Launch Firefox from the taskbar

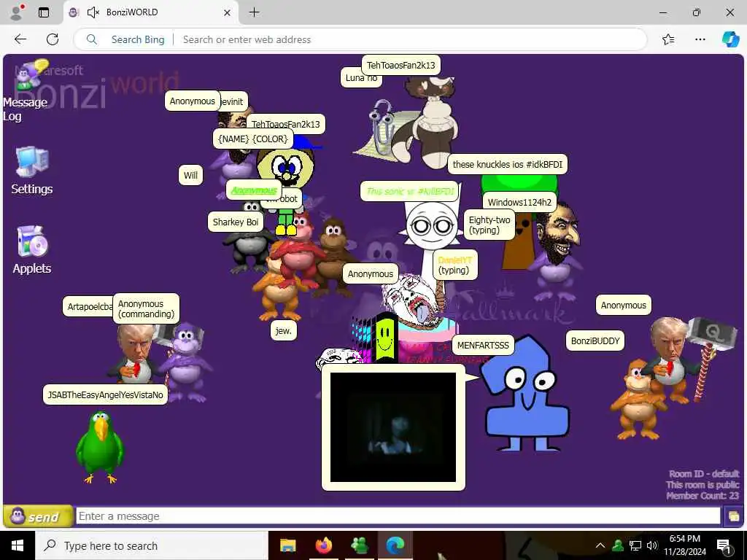[x=323, y=545]
